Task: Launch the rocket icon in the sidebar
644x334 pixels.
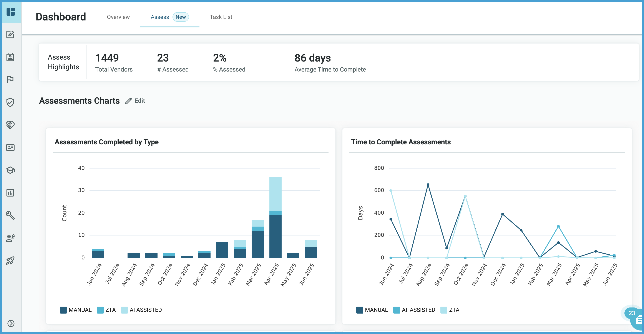Action: (10, 261)
